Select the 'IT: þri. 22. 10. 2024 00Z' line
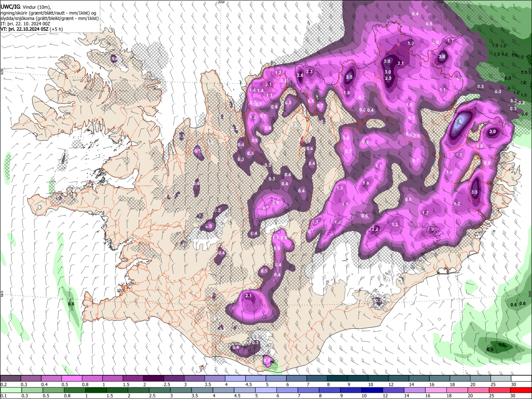This screenshot has height=399, width=532. (25, 24)
